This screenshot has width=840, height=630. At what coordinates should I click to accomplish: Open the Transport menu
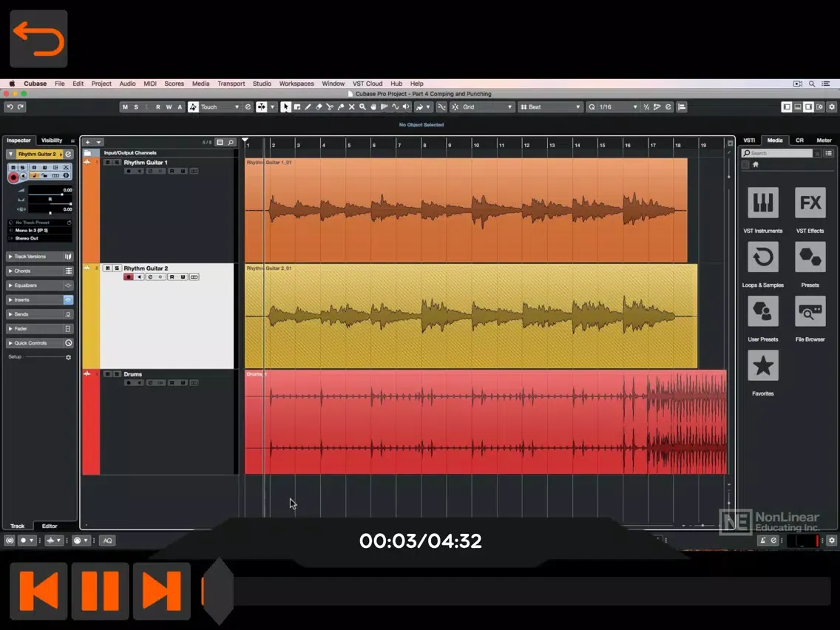coord(231,84)
